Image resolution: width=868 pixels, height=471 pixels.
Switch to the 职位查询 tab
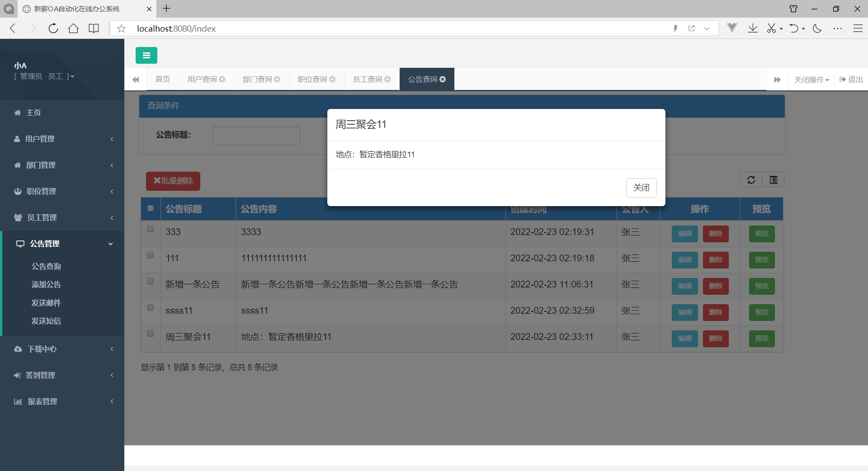click(x=312, y=79)
